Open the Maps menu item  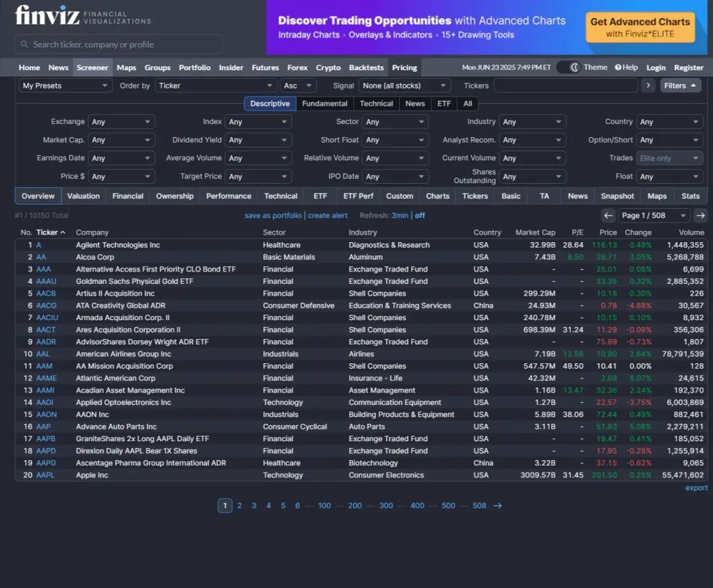click(x=127, y=67)
